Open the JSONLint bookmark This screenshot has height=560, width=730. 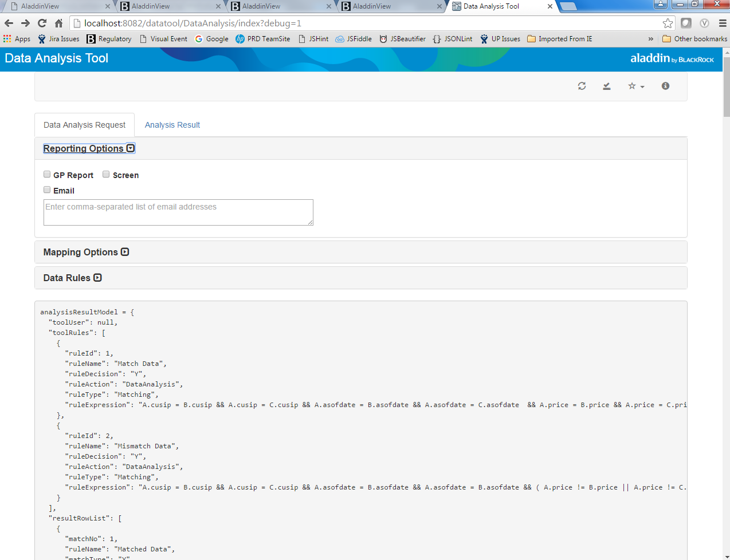coord(453,39)
